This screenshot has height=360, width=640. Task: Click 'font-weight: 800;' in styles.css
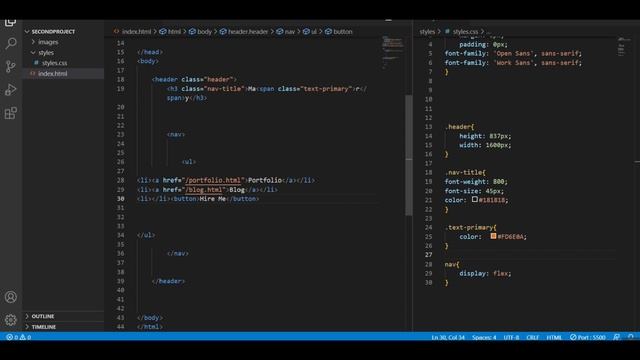pyautogui.click(x=476, y=181)
